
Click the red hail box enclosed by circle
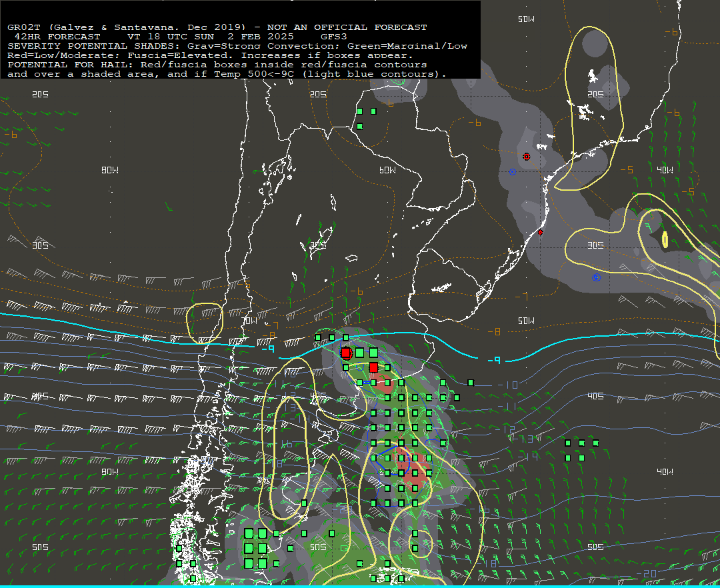tap(346, 353)
